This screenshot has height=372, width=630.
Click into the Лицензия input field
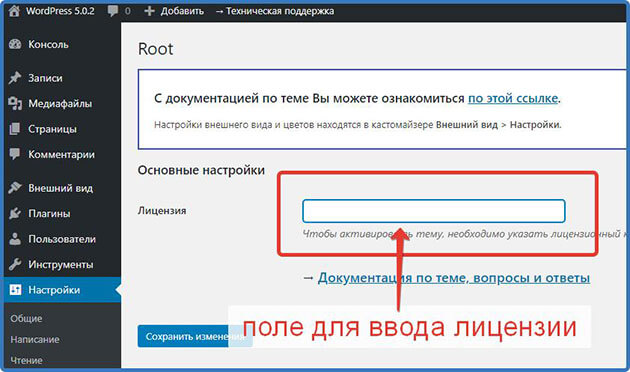point(434,211)
